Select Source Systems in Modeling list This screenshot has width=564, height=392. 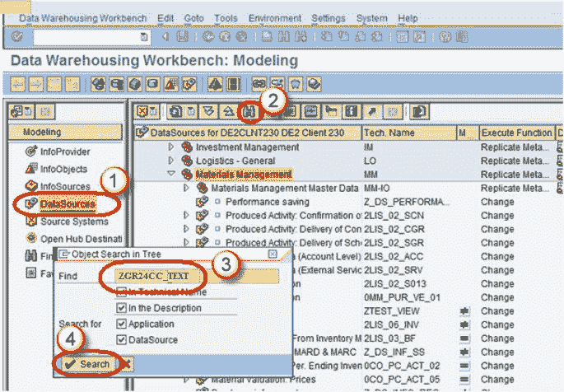(74, 222)
